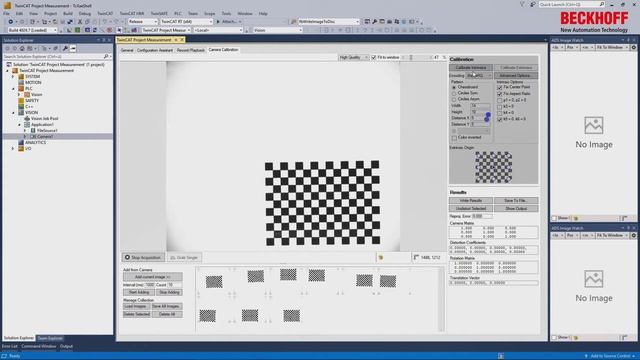Click the Attach play arrow icon
640x360 pixels.
(218, 22)
